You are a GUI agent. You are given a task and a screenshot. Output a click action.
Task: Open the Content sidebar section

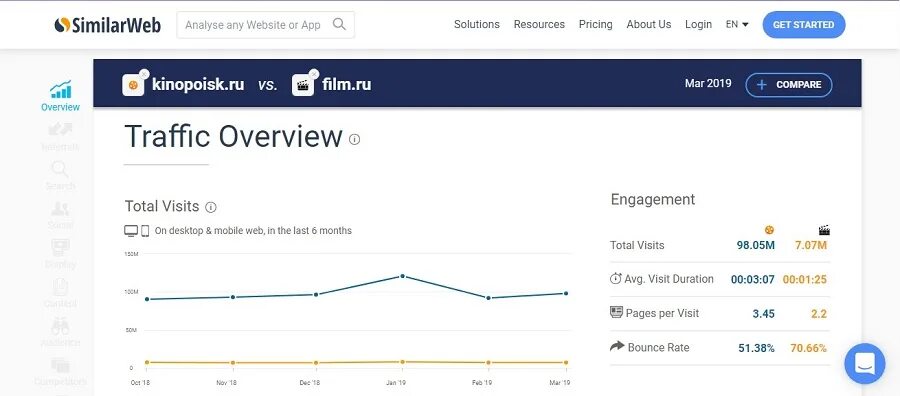click(x=60, y=293)
